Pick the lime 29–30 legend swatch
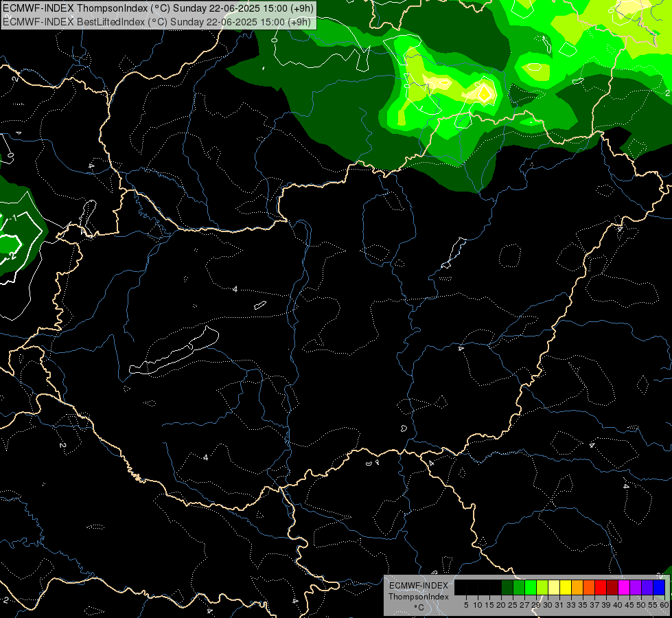 pyautogui.click(x=542, y=587)
